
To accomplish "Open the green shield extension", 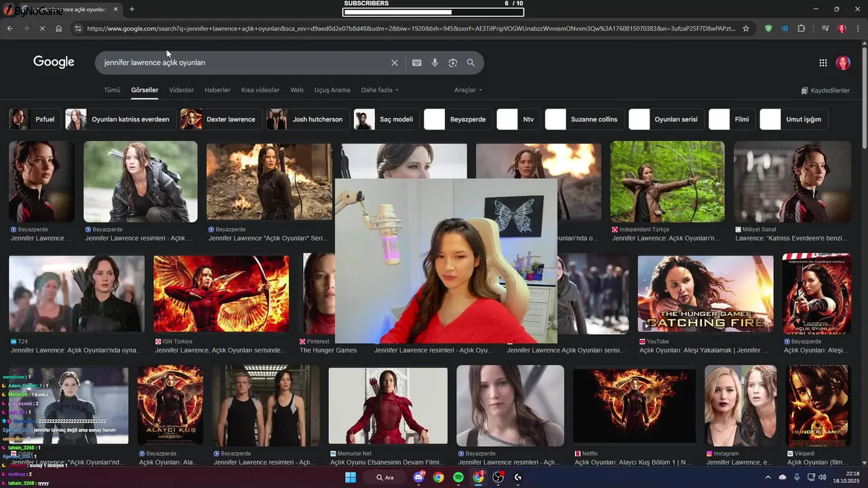I will tap(768, 28).
